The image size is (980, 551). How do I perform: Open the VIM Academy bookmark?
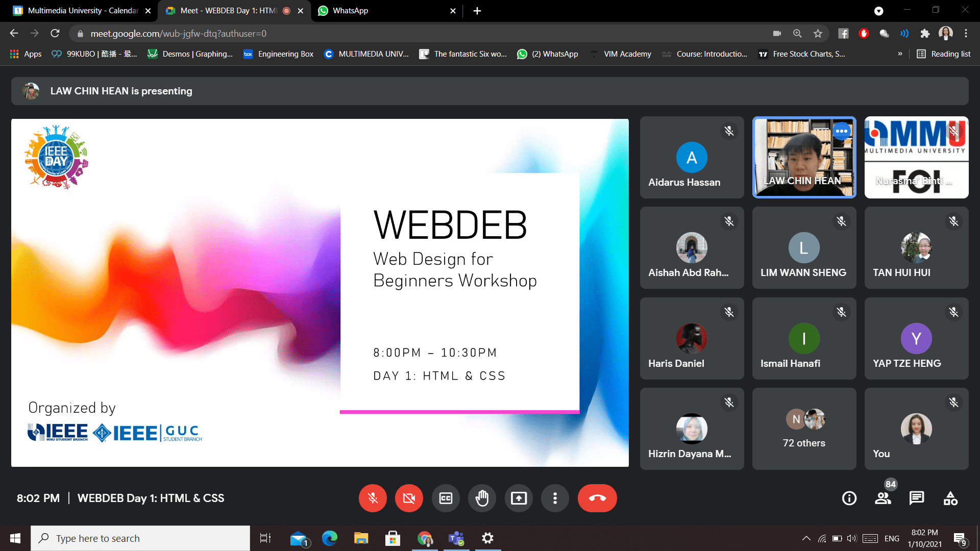tap(620, 54)
